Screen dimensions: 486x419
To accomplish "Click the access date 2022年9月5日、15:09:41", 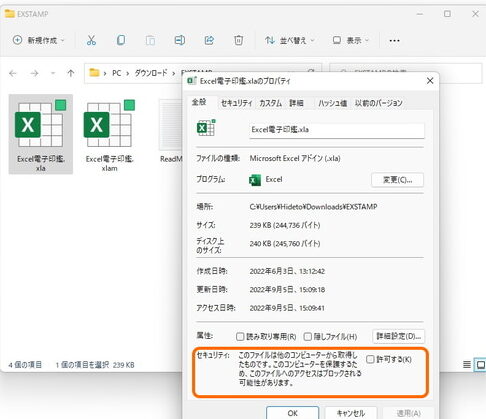I will click(287, 308).
